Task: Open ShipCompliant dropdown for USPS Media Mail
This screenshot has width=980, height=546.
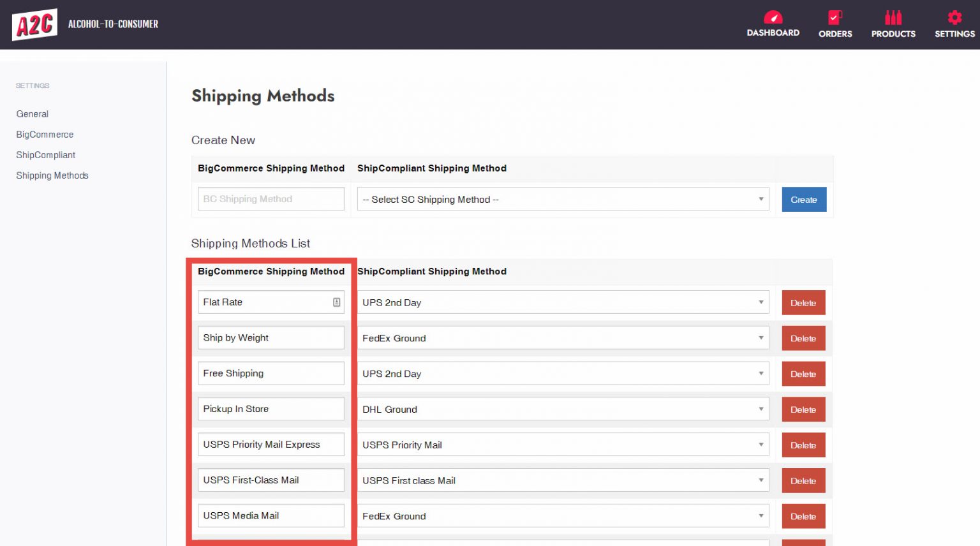Action: 563,516
